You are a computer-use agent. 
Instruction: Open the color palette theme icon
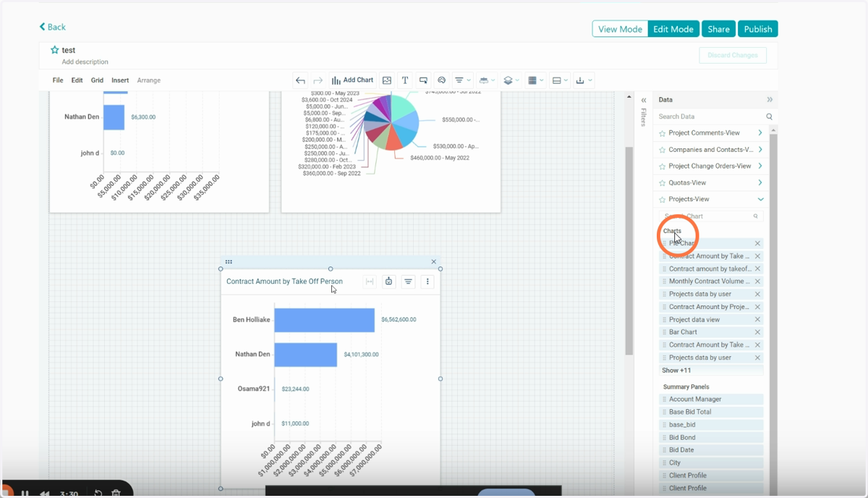pos(441,80)
